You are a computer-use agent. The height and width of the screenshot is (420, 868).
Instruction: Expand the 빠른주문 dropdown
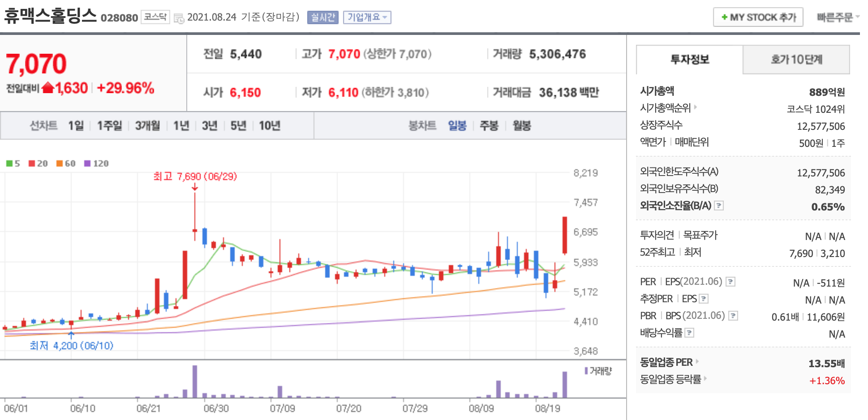(838, 17)
